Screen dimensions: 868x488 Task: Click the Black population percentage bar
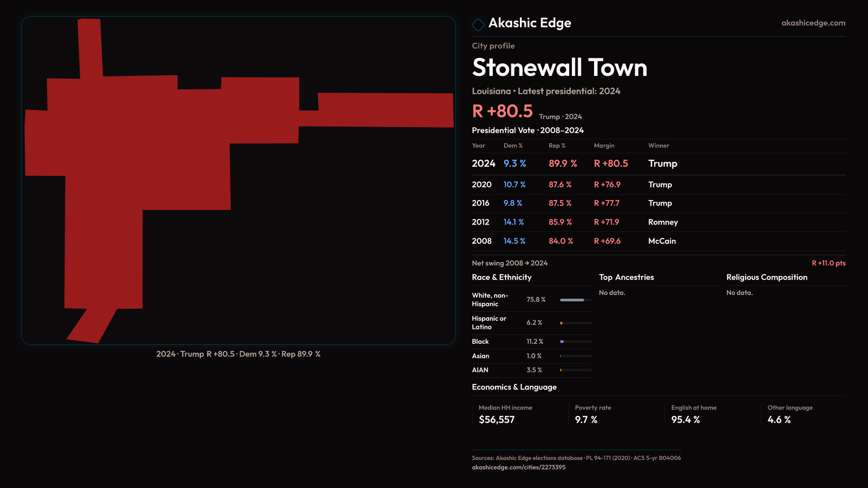coord(575,342)
